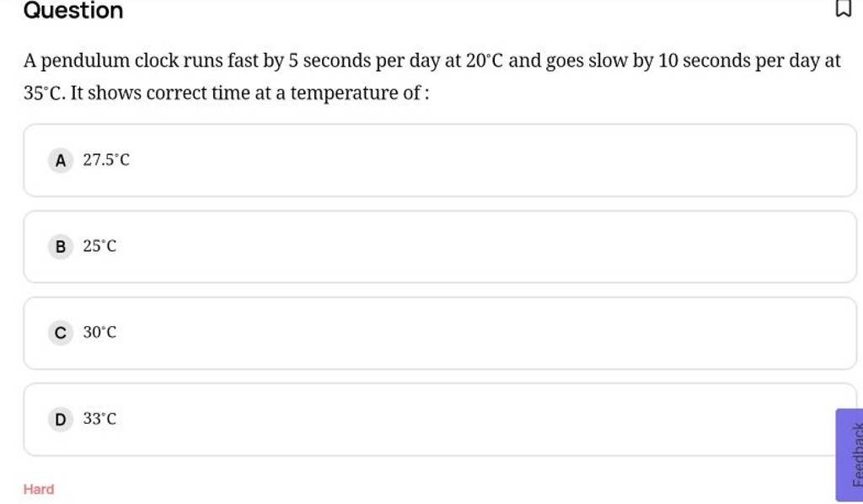The height and width of the screenshot is (504, 863).
Task: Select the circled letter D badge
Action: (x=60, y=419)
